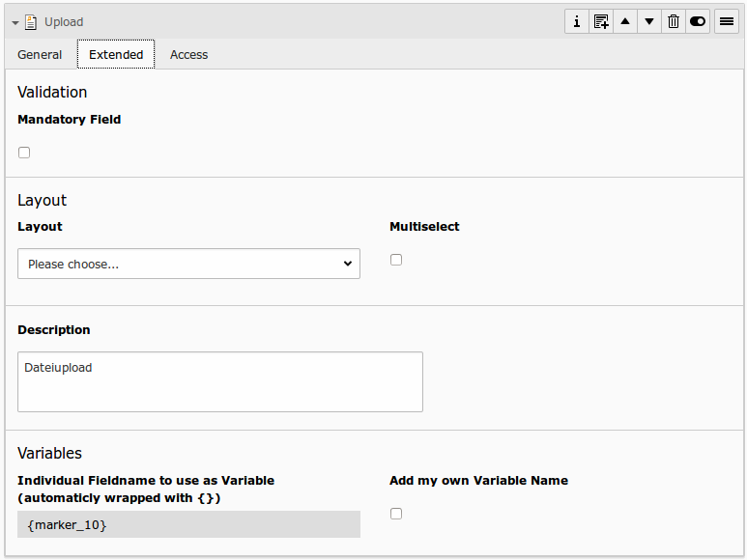Click the Mandatory Field label
Image resolution: width=747 pixels, height=560 pixels.
pyautogui.click(x=70, y=120)
